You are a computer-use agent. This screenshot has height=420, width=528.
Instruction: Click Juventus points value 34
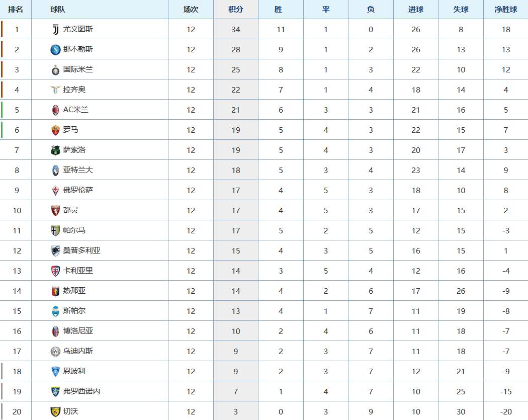[236, 30]
